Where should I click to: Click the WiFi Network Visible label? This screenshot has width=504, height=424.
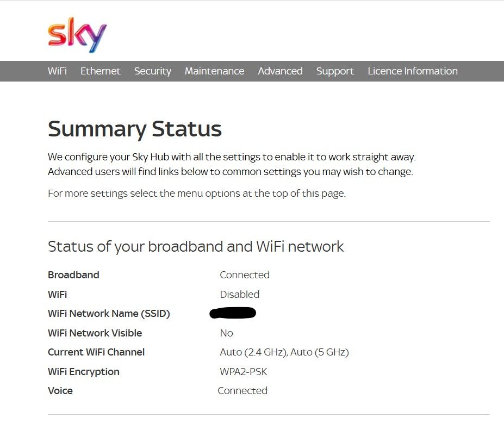click(x=95, y=333)
